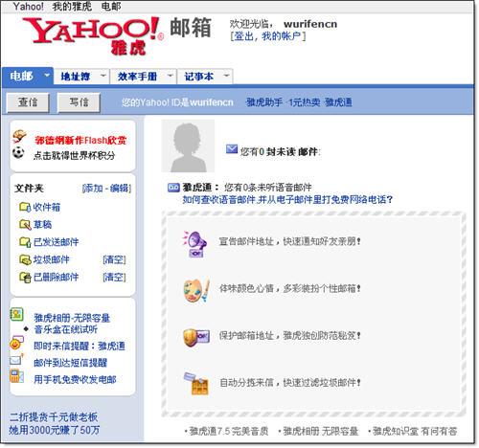Screen dimensions: 479x448
Task: Click the Yahoo! 雅虎 logo
Action: tap(93, 35)
